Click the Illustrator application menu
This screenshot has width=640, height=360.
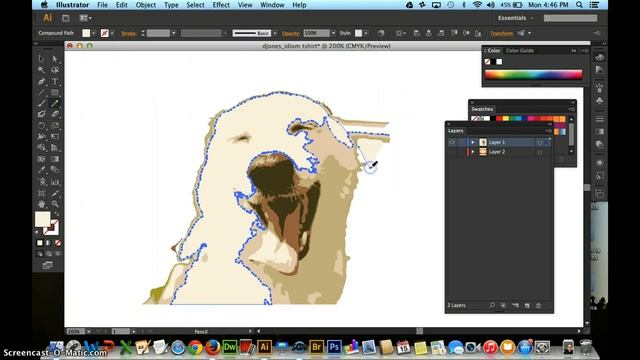click(x=73, y=5)
